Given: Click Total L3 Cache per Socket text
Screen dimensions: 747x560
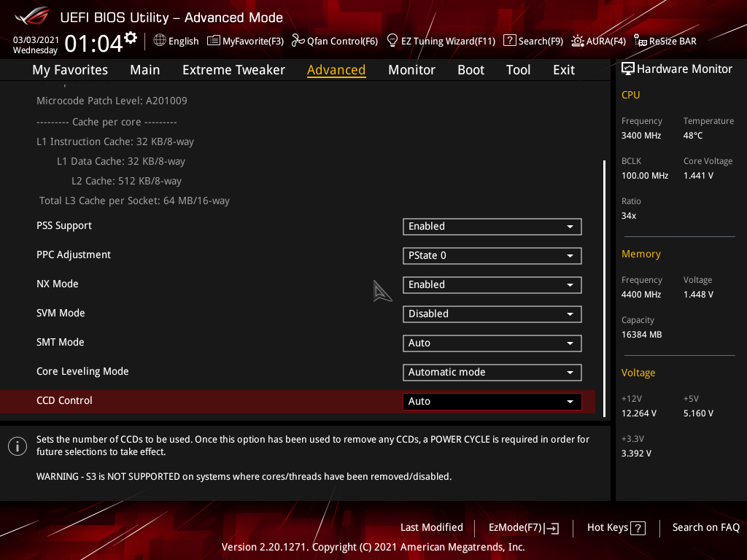Looking at the screenshot, I should pos(134,201).
